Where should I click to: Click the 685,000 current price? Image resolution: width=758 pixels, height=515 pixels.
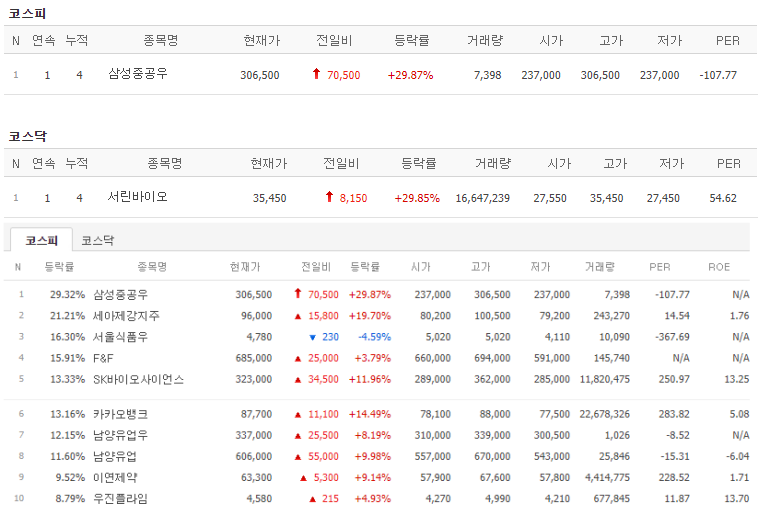click(x=254, y=358)
